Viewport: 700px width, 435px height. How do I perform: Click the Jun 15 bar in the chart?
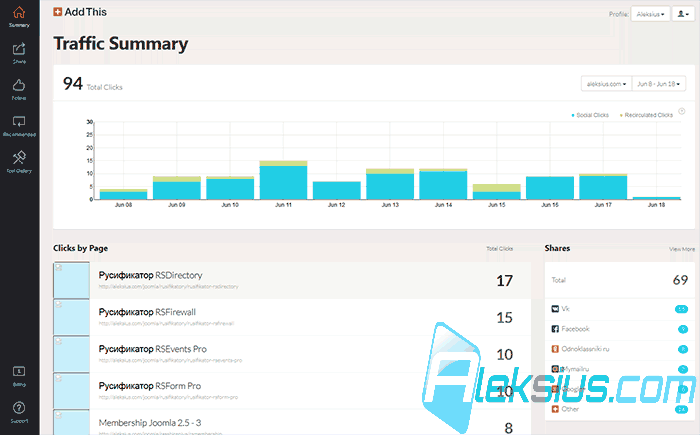pyautogui.click(x=497, y=192)
